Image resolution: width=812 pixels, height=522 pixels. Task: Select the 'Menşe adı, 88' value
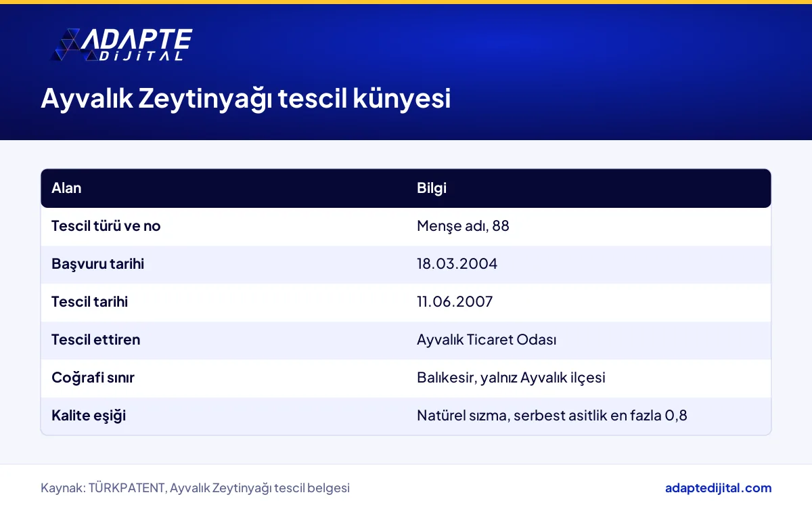[x=463, y=226]
